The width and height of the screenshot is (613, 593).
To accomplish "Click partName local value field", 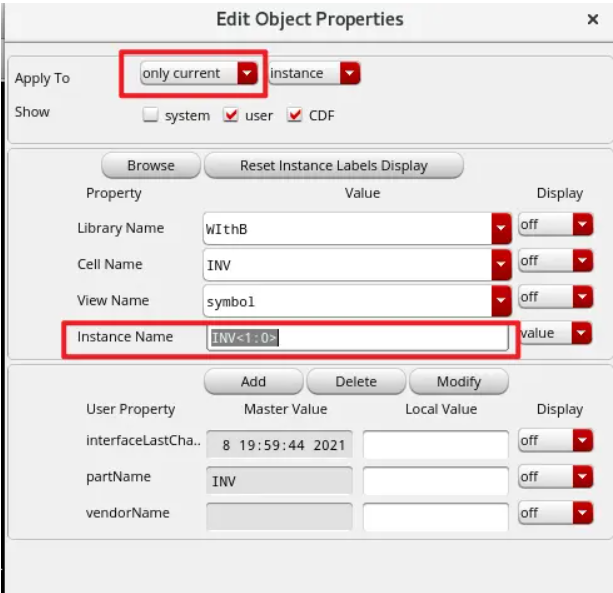I will pos(436,480).
